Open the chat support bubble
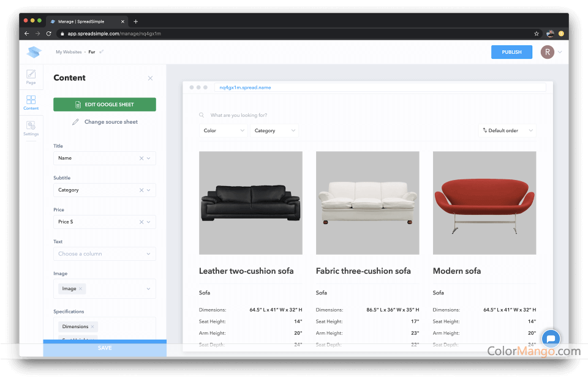This screenshot has height=382, width=588. [x=551, y=339]
